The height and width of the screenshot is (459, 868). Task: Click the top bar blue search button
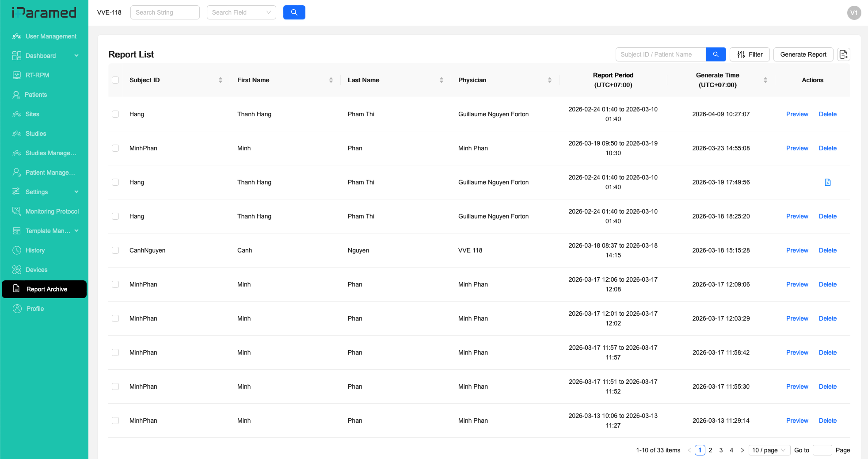click(x=294, y=12)
